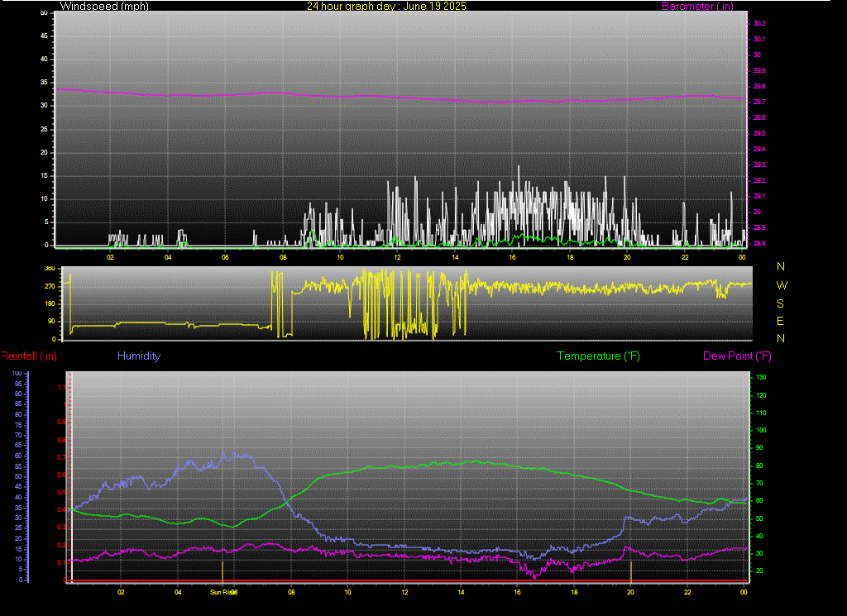Click the 130 value on the green temperature axis
Viewport: 847px width, 616px height.
pyautogui.click(x=761, y=377)
